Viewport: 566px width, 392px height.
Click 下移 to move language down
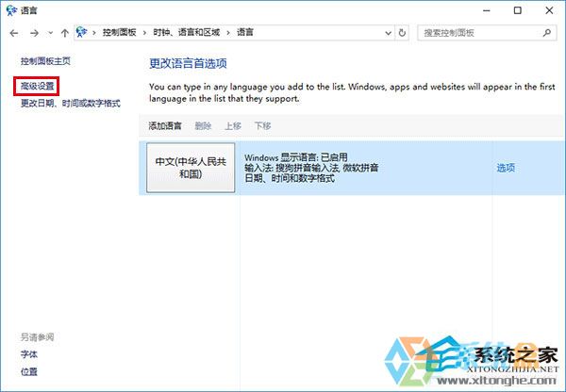pos(262,126)
